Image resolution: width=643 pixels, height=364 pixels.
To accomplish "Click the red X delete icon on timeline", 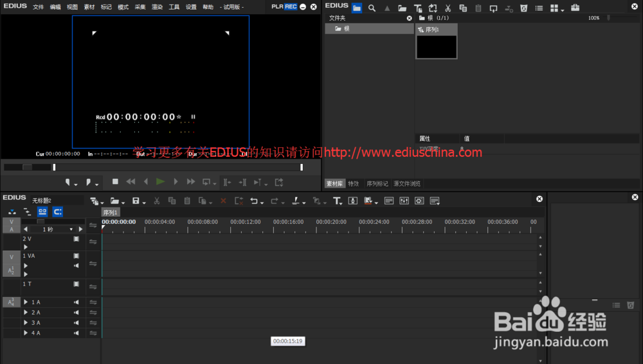I will click(x=223, y=201).
